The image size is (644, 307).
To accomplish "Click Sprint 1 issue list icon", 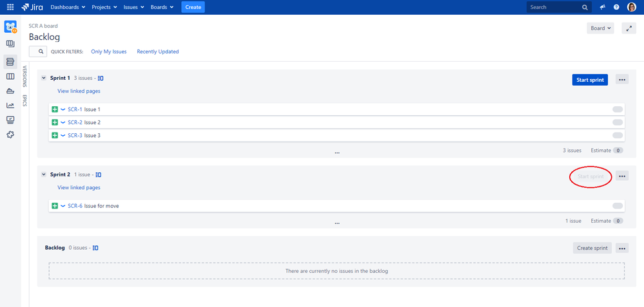I will (101, 79).
